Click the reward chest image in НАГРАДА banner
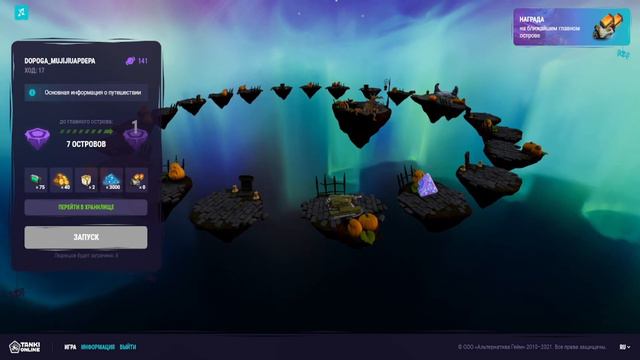 [x=609, y=26]
